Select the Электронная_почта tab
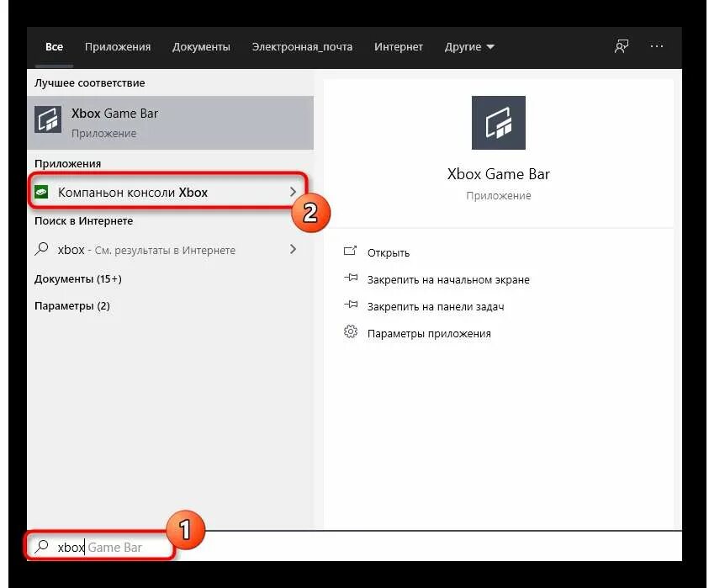 click(x=302, y=46)
